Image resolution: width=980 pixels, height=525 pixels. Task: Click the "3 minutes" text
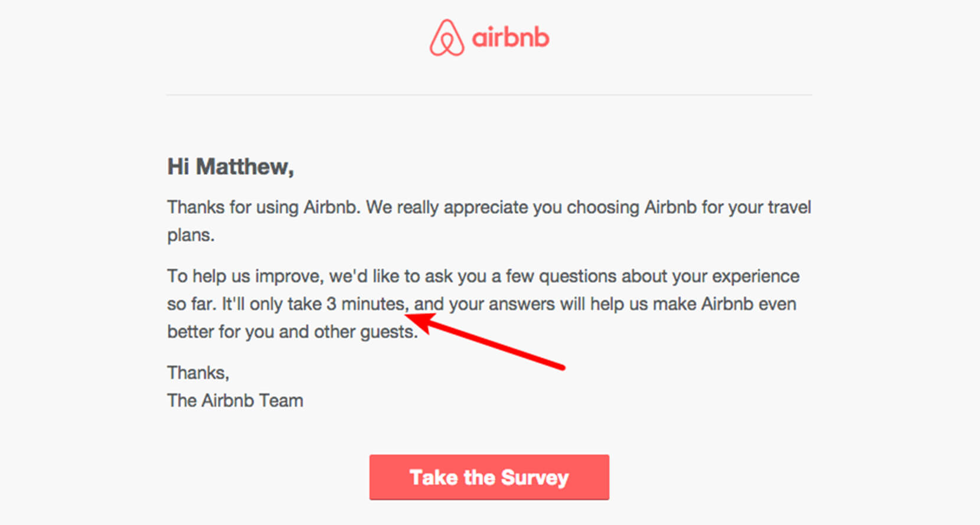pos(365,304)
